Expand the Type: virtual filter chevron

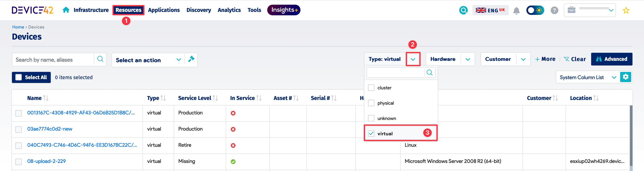coord(413,59)
